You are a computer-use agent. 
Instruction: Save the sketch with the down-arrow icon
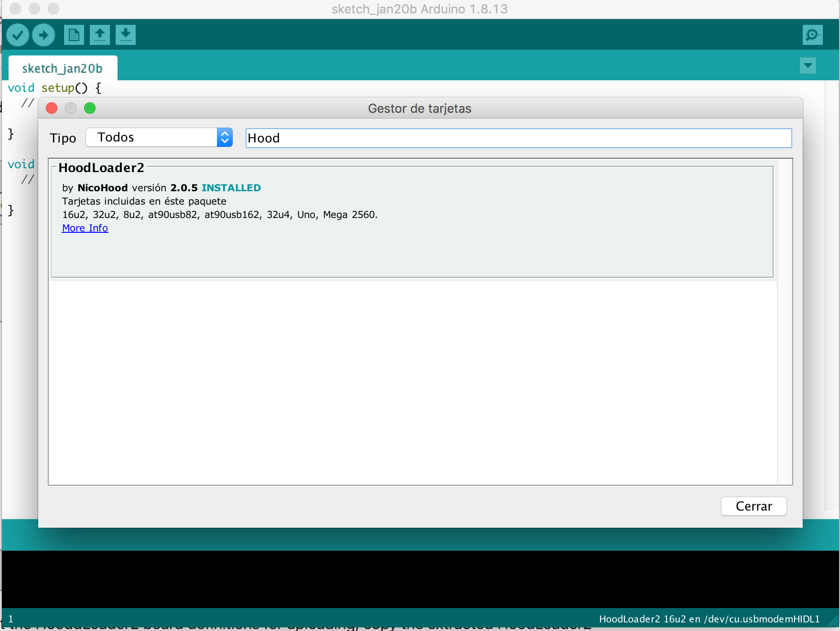pyautogui.click(x=126, y=35)
